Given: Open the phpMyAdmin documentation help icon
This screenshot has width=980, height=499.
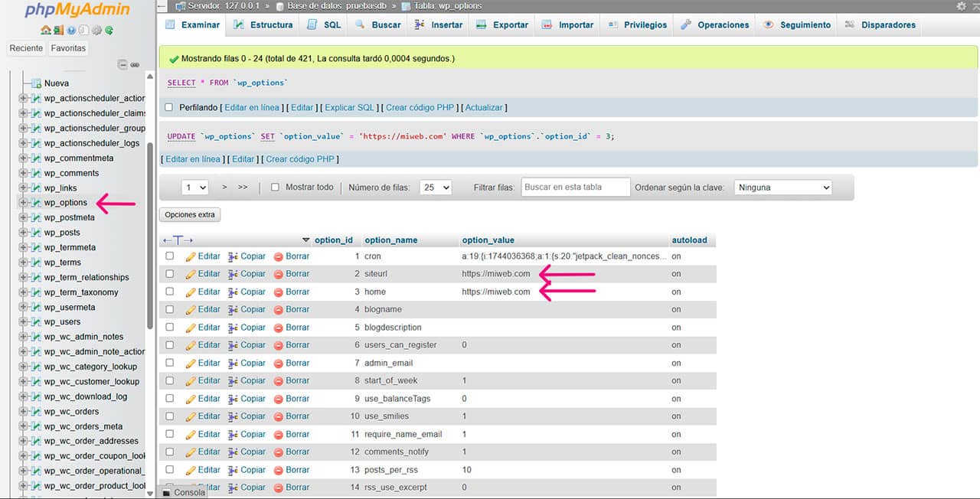Looking at the screenshot, I should point(71,31).
